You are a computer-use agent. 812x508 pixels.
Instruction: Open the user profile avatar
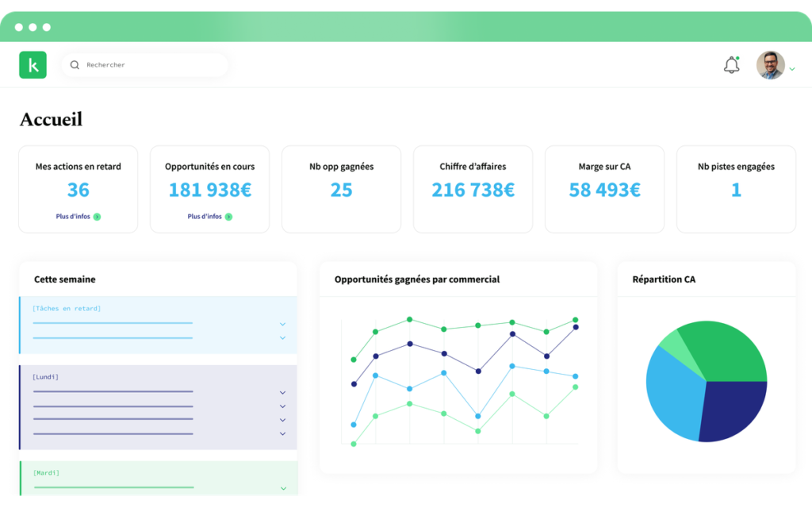pyautogui.click(x=770, y=65)
